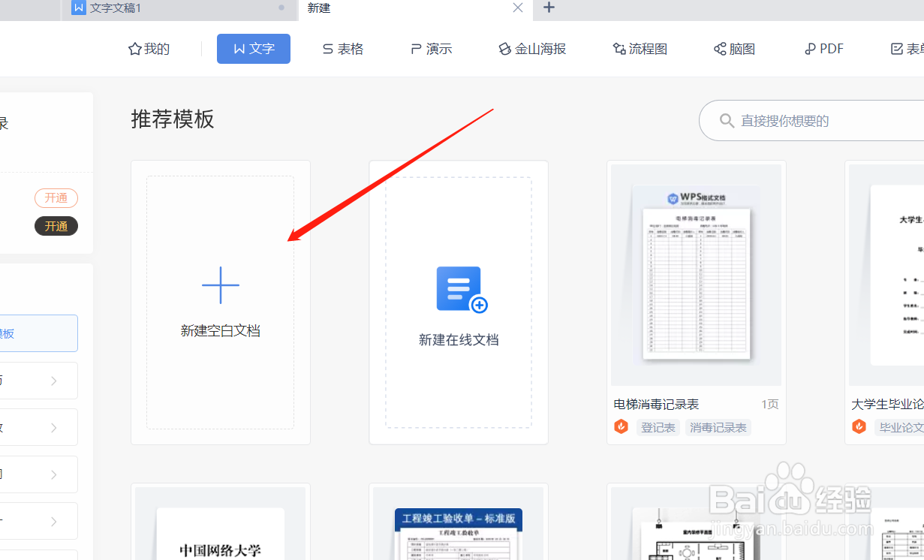Click the 新建在线文档 blue document icon
The width and height of the screenshot is (924, 560).
(x=461, y=289)
